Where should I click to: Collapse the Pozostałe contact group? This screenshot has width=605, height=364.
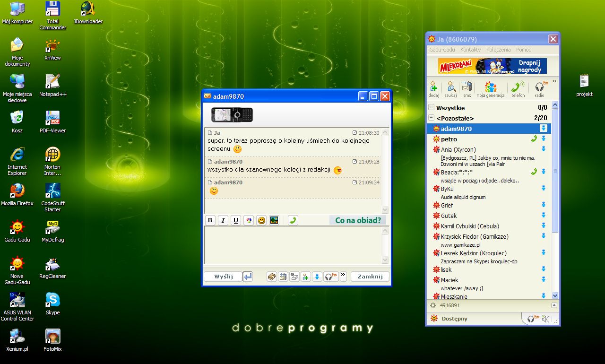pos(431,118)
